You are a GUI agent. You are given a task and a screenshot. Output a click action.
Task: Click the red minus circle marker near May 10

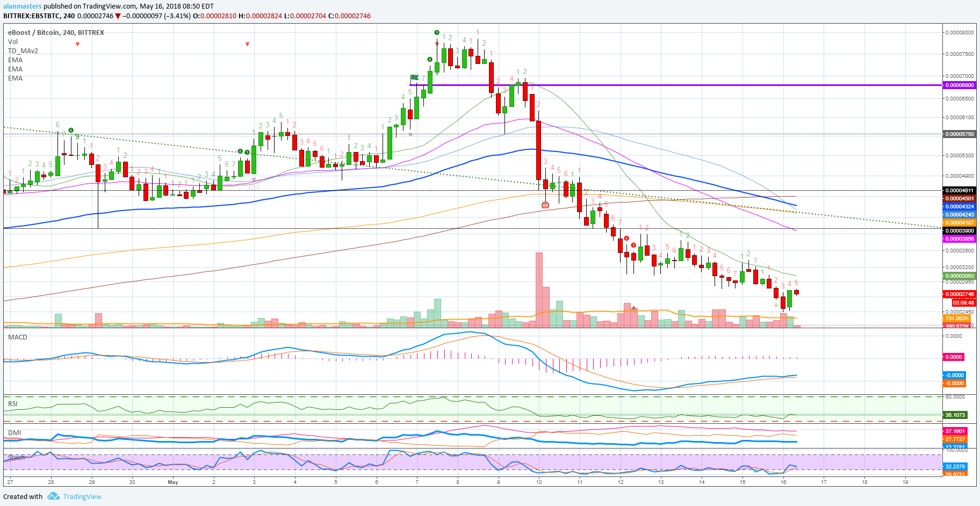(x=545, y=205)
